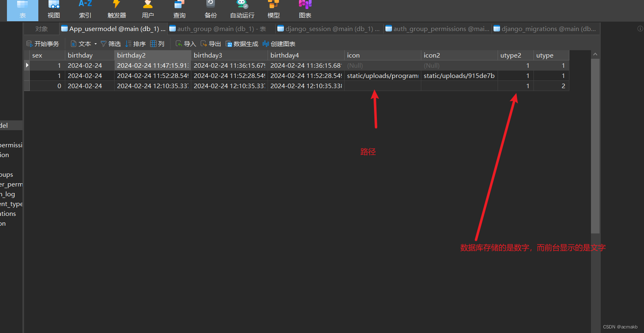Select birthday4 cell 2024-02-24 11:52:28.54
Viewport: 644px width, 333px height.
tap(306, 75)
